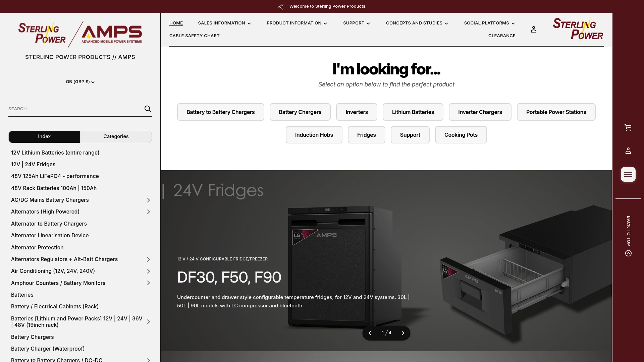Open the account icon beside the navigation menu
This screenshot has width=644, height=362.
click(x=534, y=29)
